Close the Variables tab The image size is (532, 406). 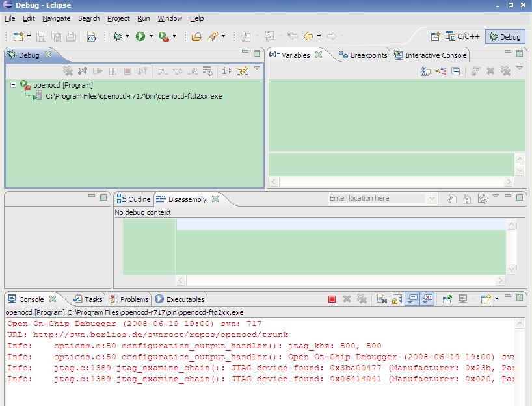[318, 55]
